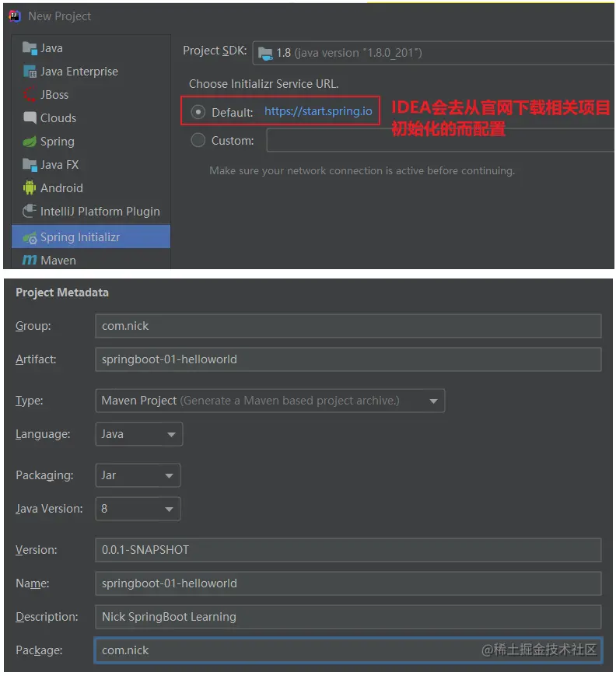Click the Project Metadata heading

[62, 292]
